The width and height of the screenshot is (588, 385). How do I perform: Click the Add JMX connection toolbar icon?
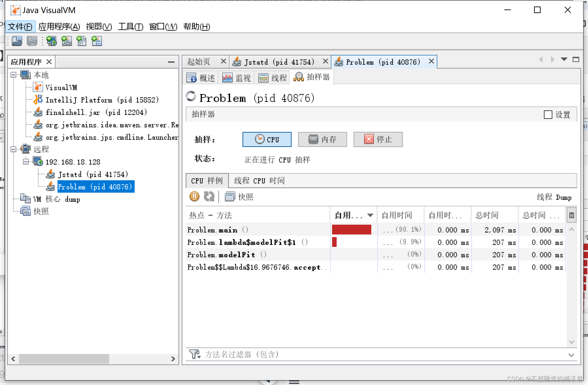point(67,41)
